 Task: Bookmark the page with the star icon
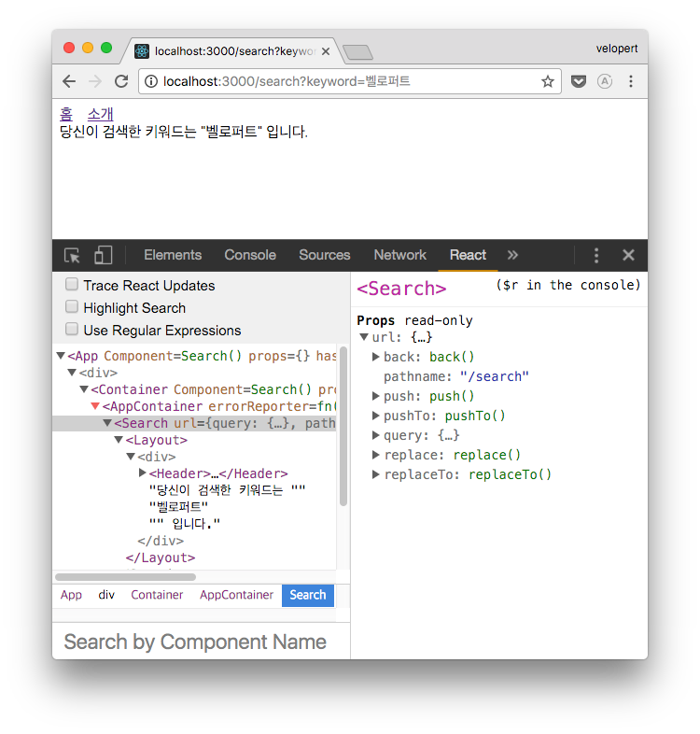click(548, 81)
